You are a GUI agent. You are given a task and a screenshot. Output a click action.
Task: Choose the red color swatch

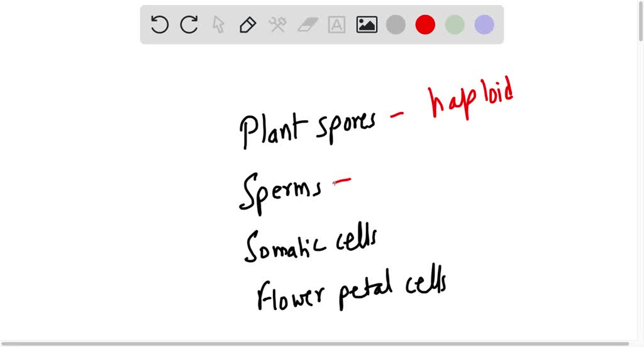425,25
